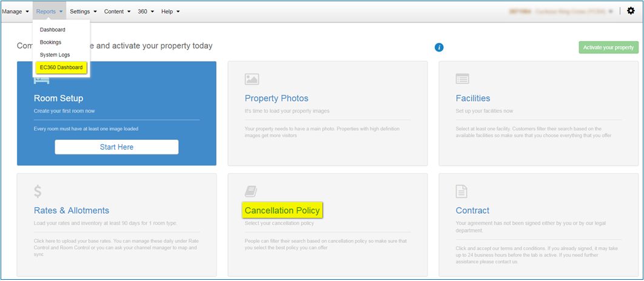The width and height of the screenshot is (644, 281).
Task: Open the Rates & Allotments link
Action: coord(72,210)
